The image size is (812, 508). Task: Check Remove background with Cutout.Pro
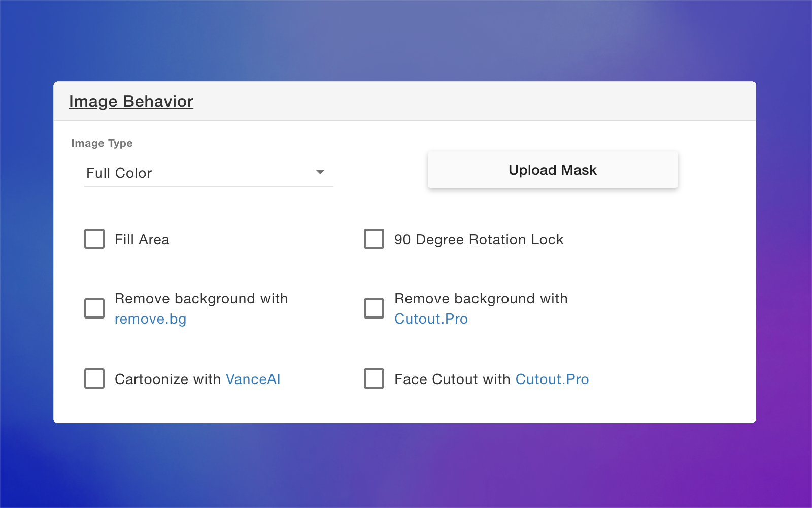coord(374,308)
